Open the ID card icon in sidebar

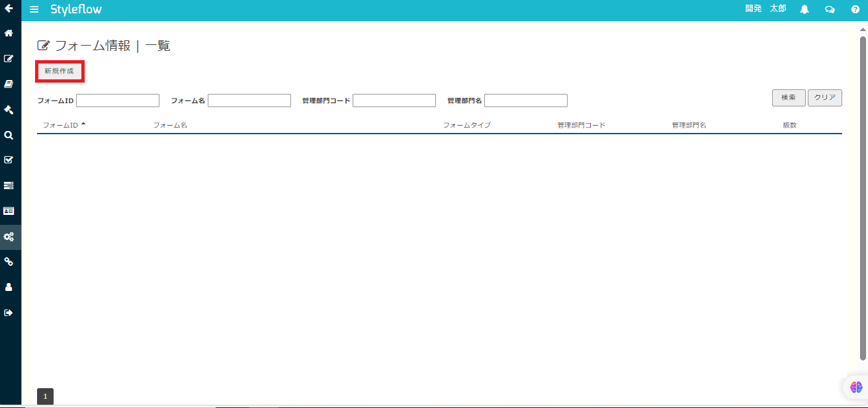[9, 211]
